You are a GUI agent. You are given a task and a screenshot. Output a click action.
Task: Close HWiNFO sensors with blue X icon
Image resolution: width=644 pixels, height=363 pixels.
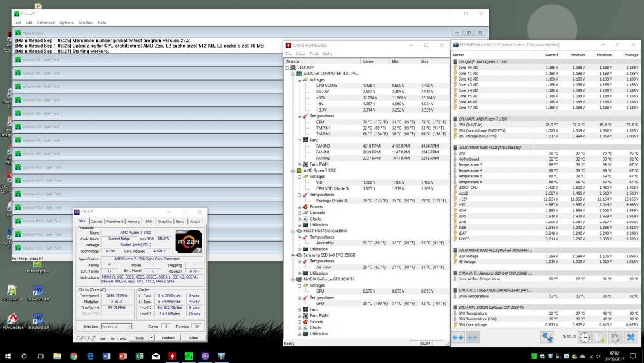pos(631,337)
